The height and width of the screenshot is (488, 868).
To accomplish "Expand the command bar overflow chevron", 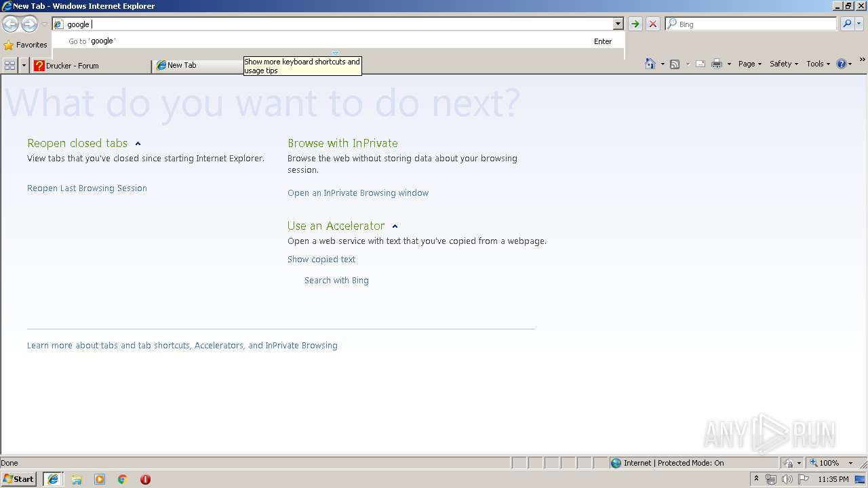I will click(862, 60).
